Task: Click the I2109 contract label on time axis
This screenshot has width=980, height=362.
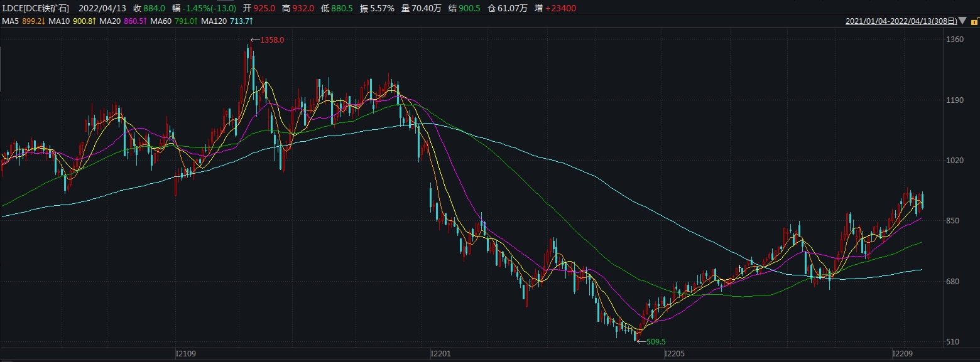Action: tap(185, 354)
